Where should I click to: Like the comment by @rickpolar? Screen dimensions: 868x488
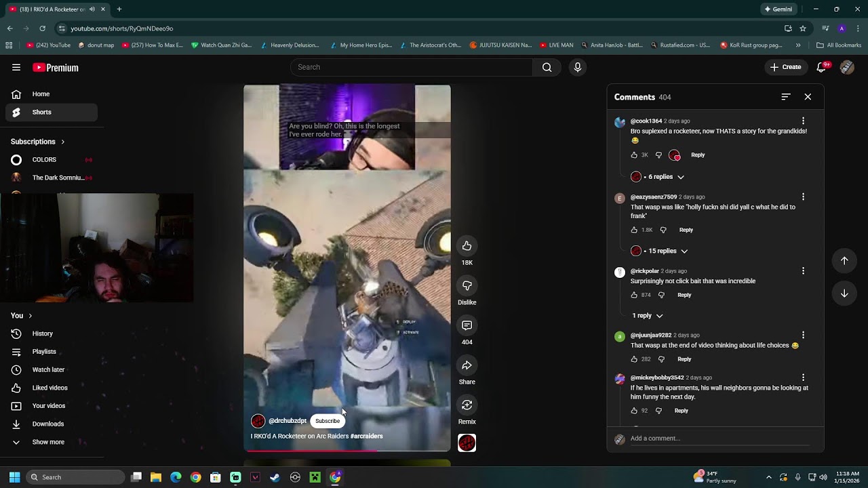point(634,295)
